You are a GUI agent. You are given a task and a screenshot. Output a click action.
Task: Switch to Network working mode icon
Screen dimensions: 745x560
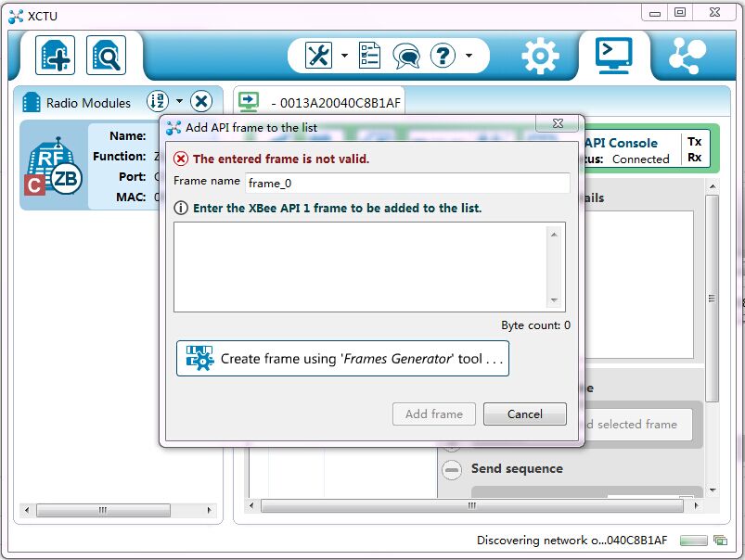(x=687, y=56)
